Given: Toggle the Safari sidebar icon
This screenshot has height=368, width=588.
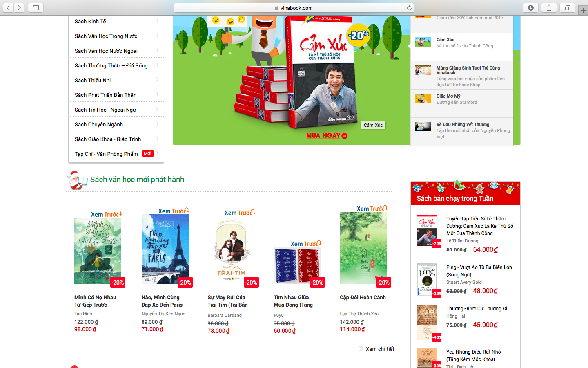Looking at the screenshot, I should [x=36, y=8].
